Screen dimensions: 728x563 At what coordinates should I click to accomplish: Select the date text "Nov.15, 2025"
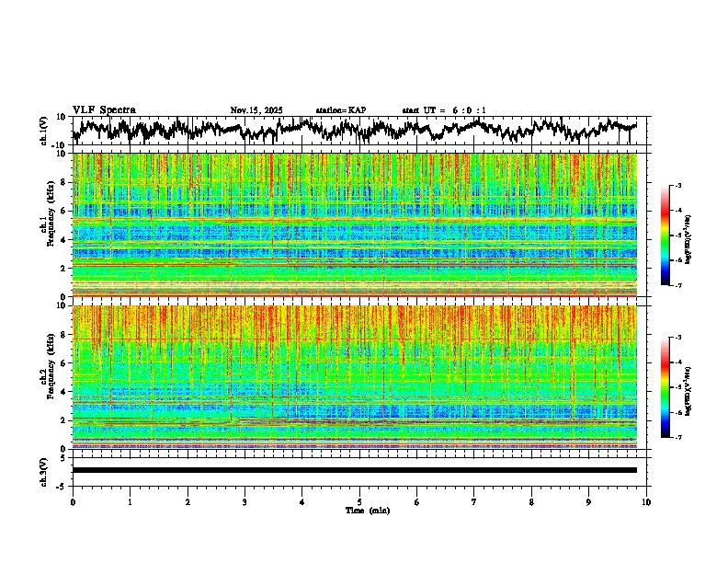[256, 110]
